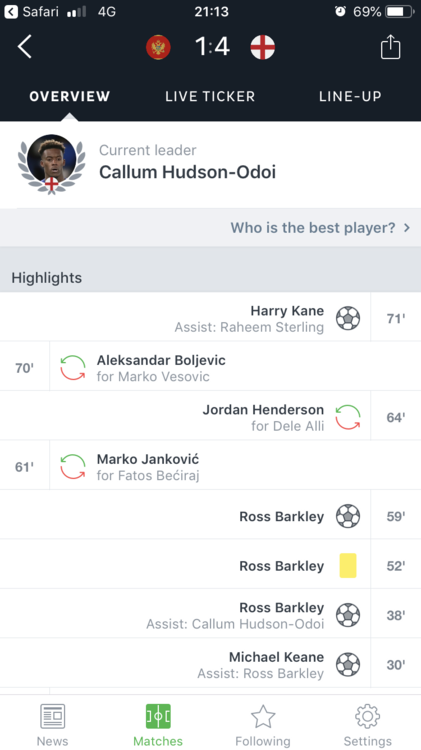
Task: Tap the England flag badge
Action: pyautogui.click(x=263, y=47)
